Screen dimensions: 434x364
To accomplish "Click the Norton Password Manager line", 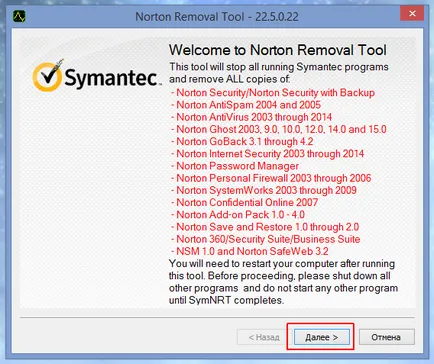I will pyautogui.click(x=235, y=166).
